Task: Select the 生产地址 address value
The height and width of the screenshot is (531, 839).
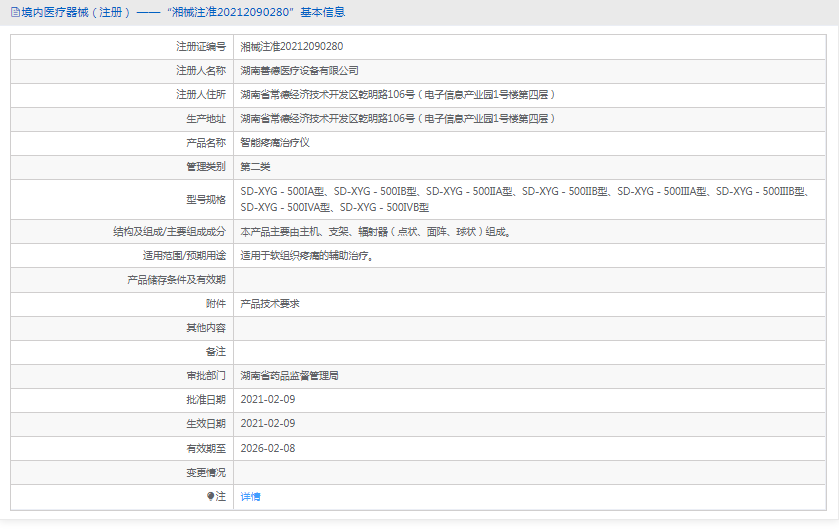Action: [x=398, y=119]
